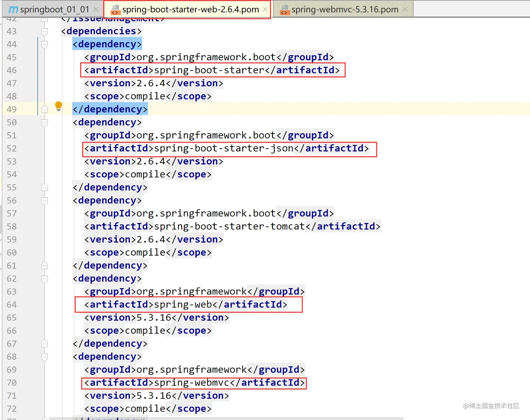The image size is (530, 420).
Task: Close the springboot_01_01 tab
Action: point(96,9)
